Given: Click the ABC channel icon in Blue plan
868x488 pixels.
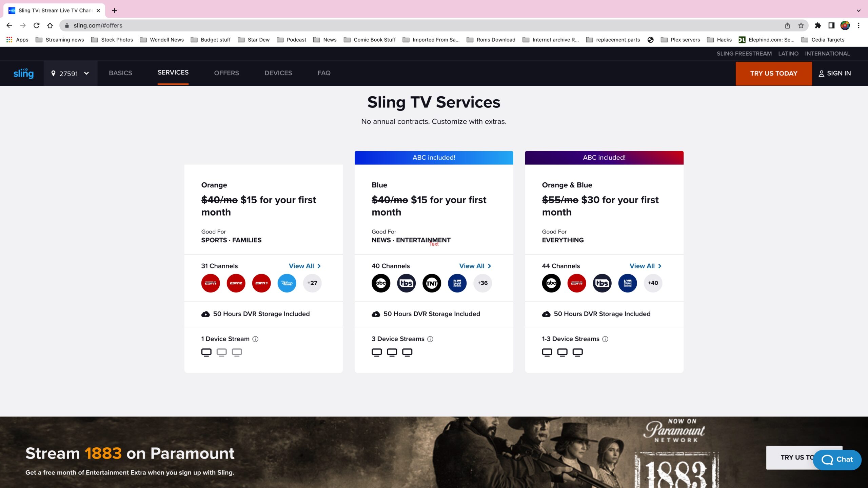Looking at the screenshot, I should [x=381, y=283].
